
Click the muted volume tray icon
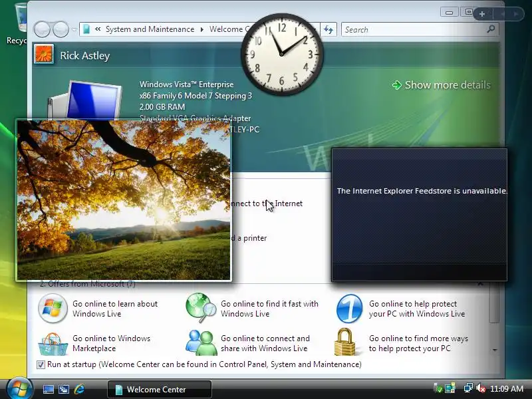click(x=480, y=388)
